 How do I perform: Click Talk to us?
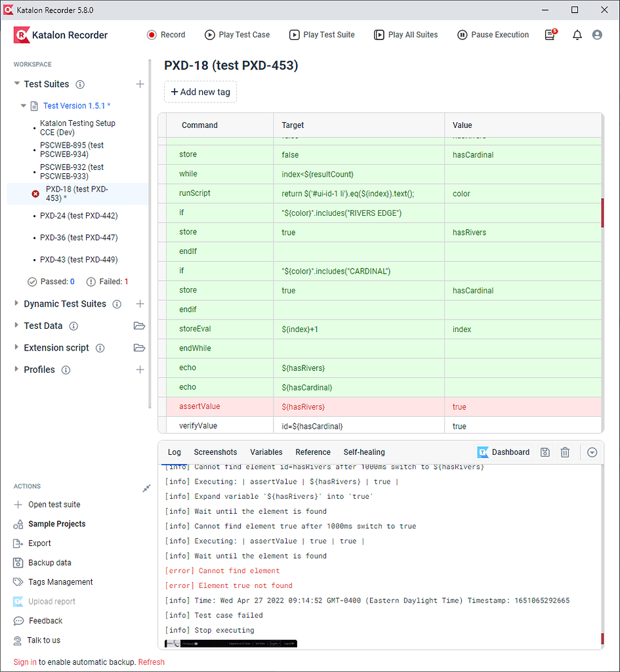(37, 640)
